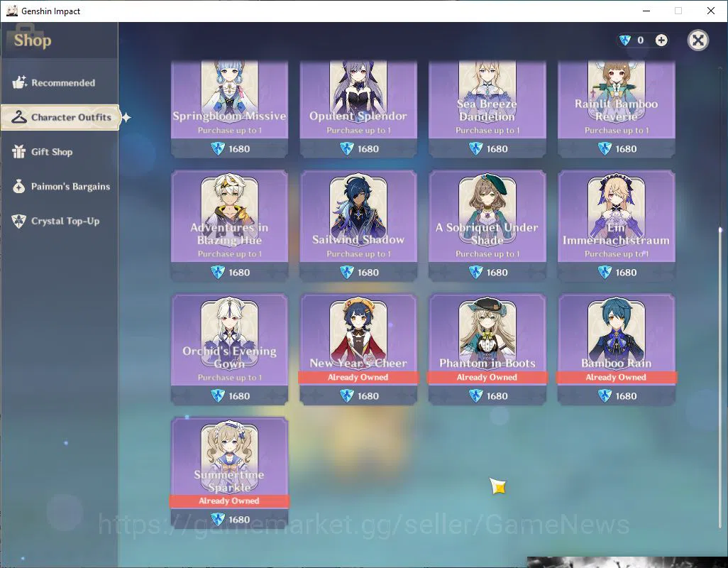728x568 pixels.
Task: Click Already Owned banner on Phantom in Boots
Action: (487, 377)
